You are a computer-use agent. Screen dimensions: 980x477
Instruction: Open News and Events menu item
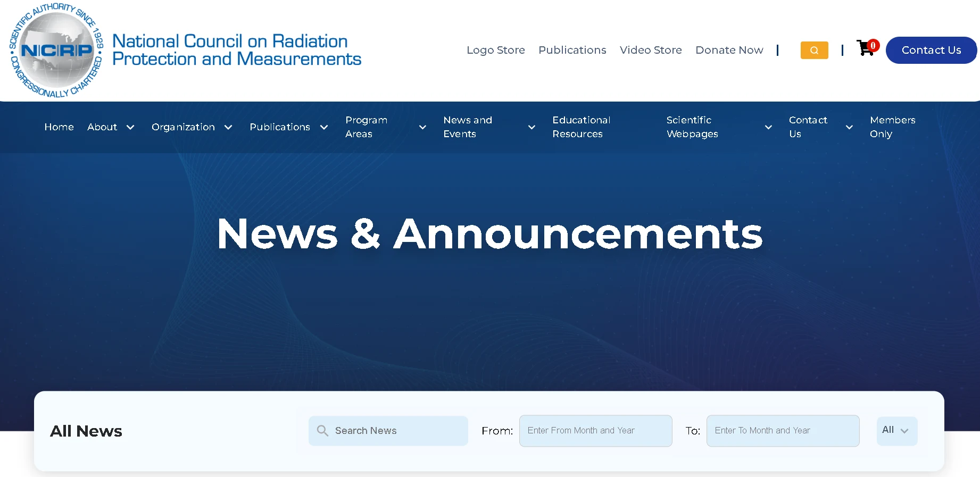point(468,127)
